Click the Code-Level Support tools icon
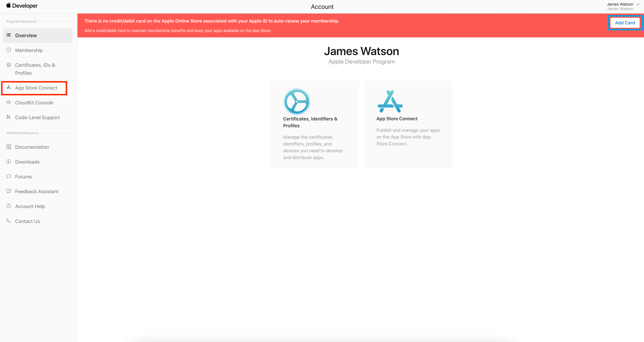This screenshot has height=342, width=644. (9, 117)
